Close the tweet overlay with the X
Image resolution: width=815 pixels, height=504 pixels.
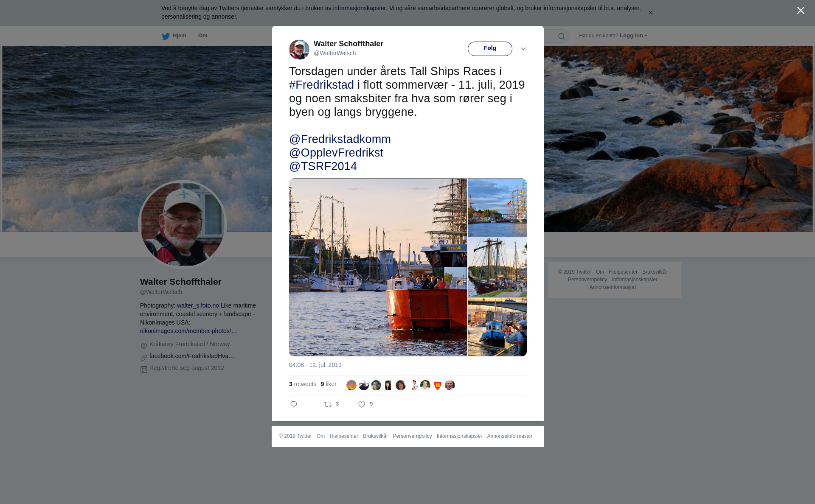(x=801, y=11)
